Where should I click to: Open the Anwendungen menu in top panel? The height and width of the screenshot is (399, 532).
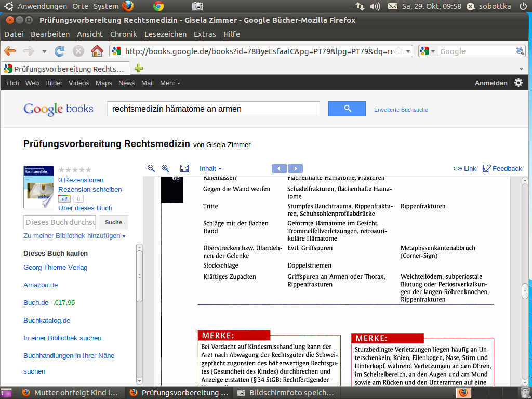(42, 6)
